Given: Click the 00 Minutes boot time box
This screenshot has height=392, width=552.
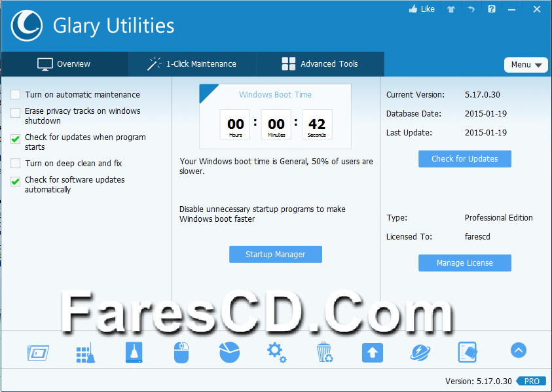Looking at the screenshot, I should (x=276, y=124).
